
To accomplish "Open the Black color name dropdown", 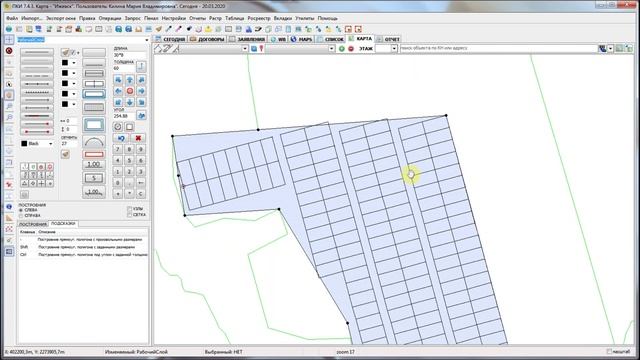I will click(x=51, y=144).
